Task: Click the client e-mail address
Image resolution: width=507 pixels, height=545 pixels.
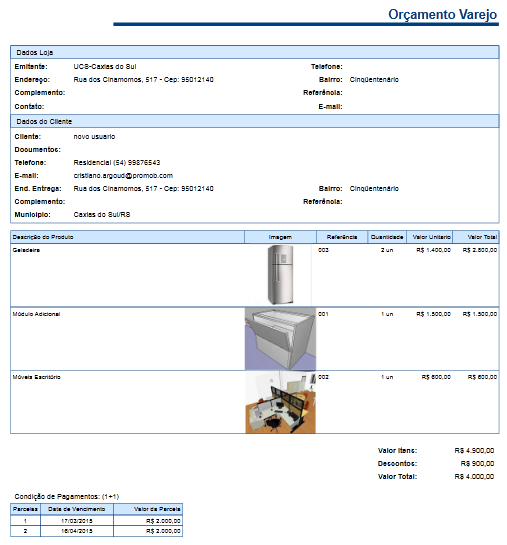Action: tap(123, 176)
